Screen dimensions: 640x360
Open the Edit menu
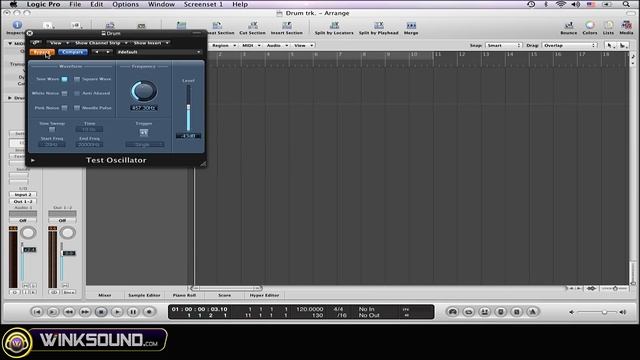[x=97, y=4]
